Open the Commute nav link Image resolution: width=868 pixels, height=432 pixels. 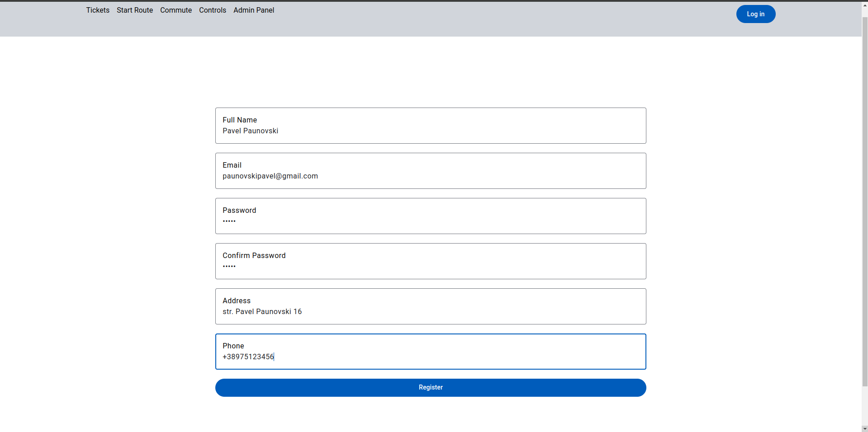tap(175, 10)
